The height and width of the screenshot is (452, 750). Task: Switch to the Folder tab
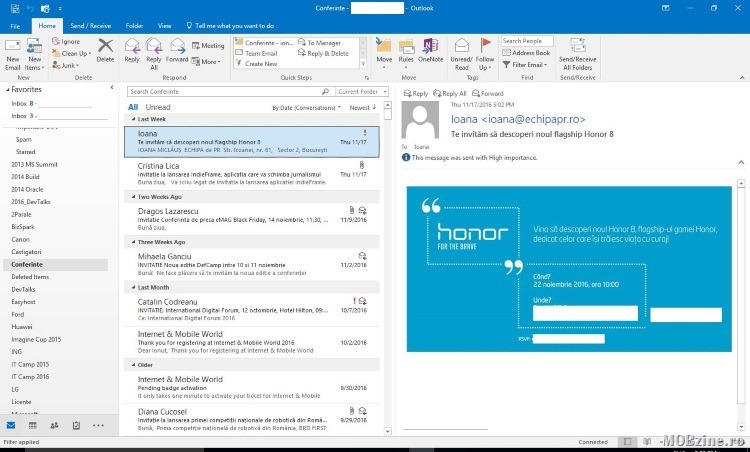click(x=134, y=26)
